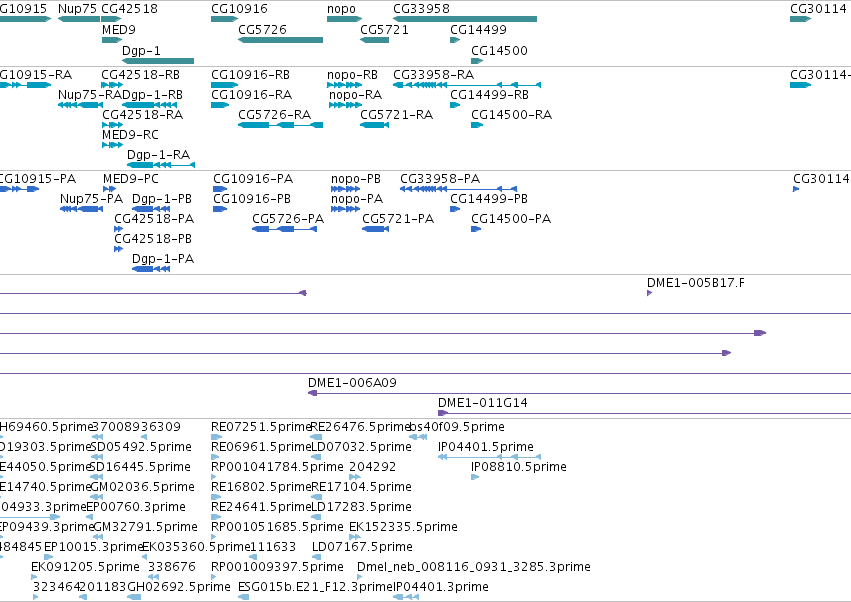This screenshot has height=602, width=851.
Task: Open transcript CG14500-RA
Action: tap(511, 115)
